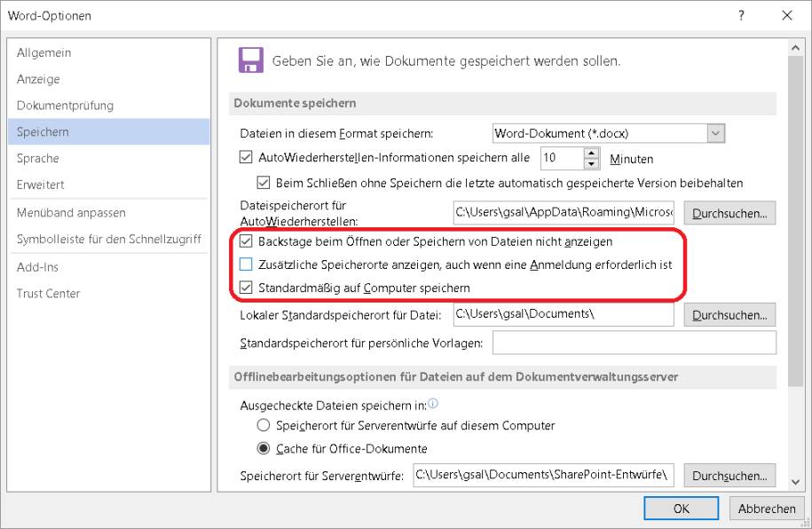Decrease AutoWiederherstellen minutes with down arrow
The height and width of the screenshot is (529, 812).
pos(592,164)
